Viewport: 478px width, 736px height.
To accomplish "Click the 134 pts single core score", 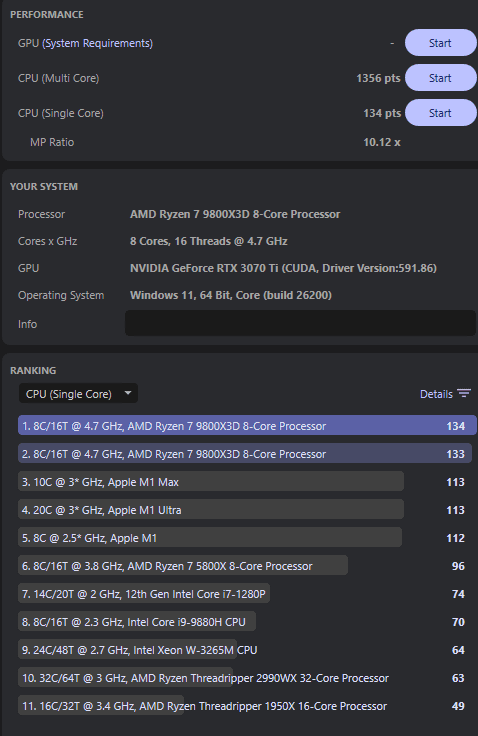I will point(382,113).
